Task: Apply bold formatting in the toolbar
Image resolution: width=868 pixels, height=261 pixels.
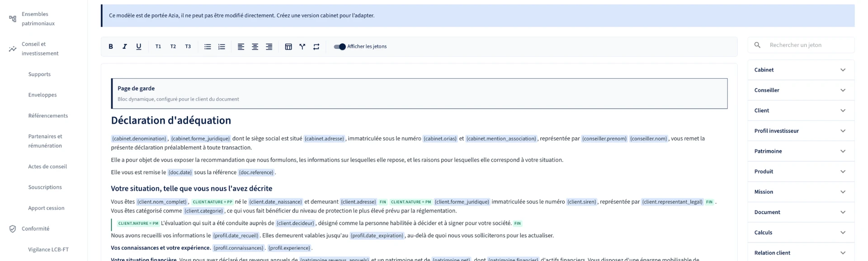Action: click(111, 47)
